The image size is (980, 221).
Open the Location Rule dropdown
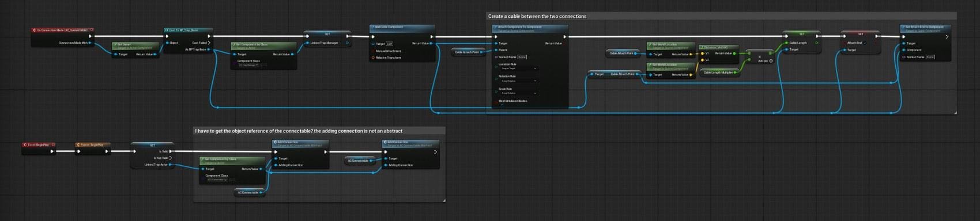tap(519, 68)
